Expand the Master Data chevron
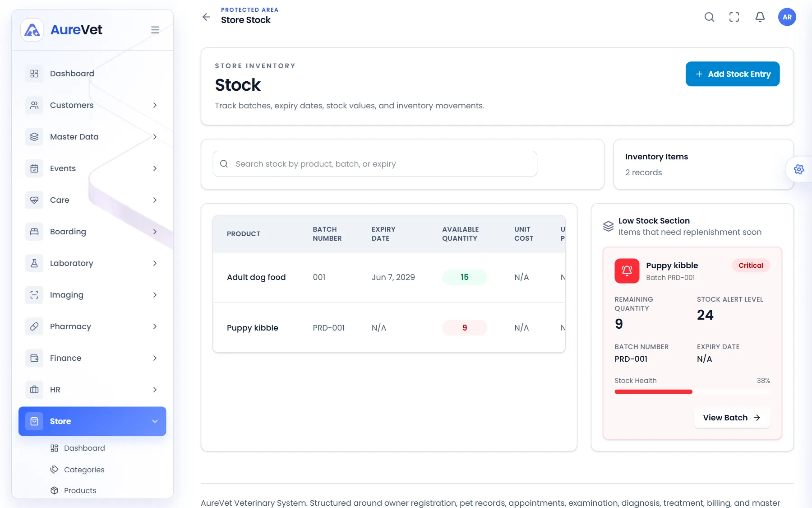812x508 pixels. pyautogui.click(x=155, y=137)
